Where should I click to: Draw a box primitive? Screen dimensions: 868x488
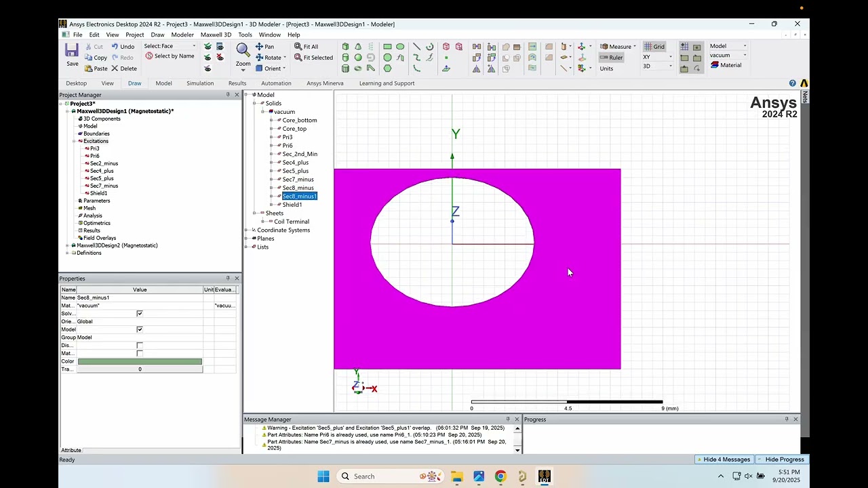tap(345, 47)
